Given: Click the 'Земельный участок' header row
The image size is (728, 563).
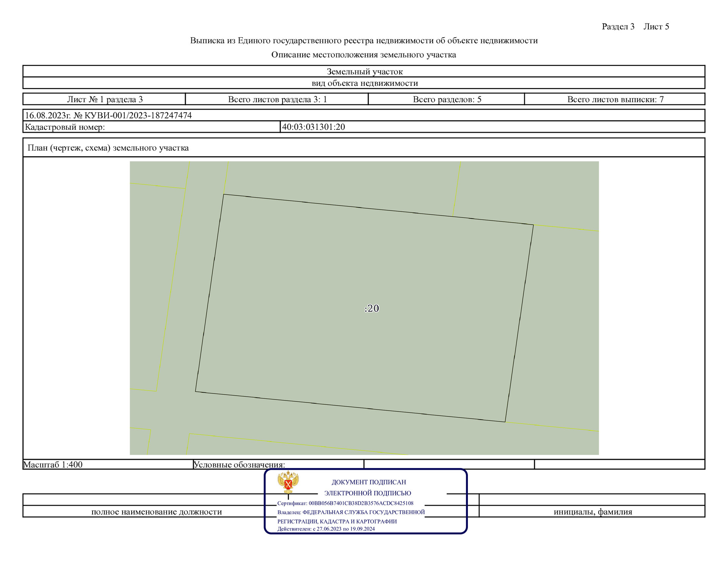Looking at the screenshot, I should tap(364, 71).
